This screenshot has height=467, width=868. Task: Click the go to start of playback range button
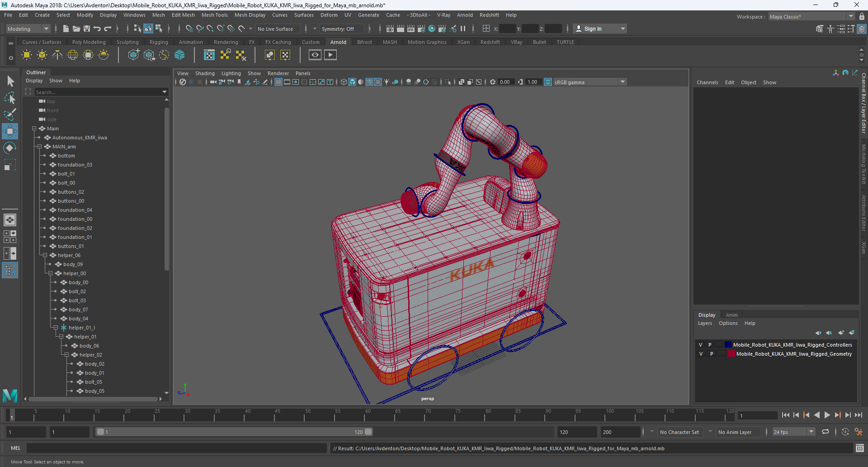(785, 415)
